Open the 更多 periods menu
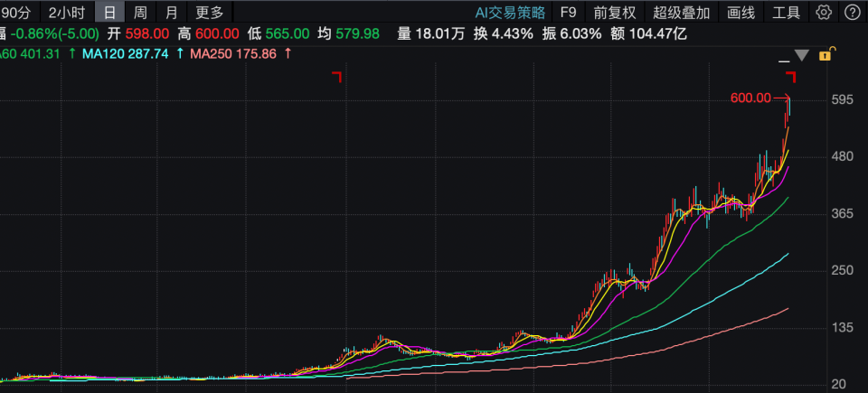 210,12
